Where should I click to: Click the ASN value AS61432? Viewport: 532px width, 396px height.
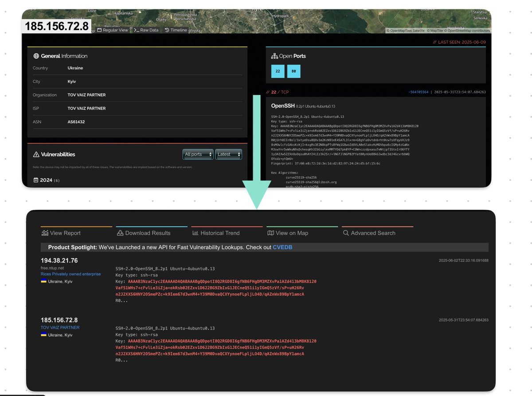(76, 122)
